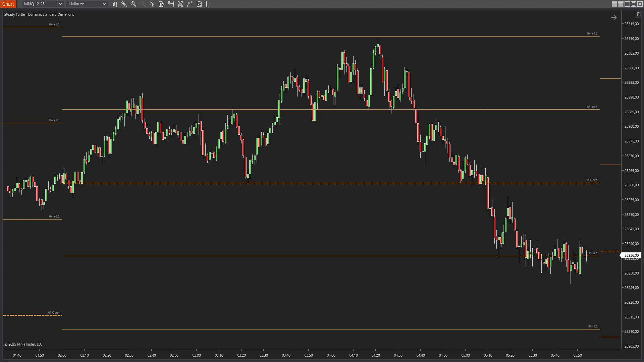
Task: Click the 26236,00 price marker
Action: pos(632,255)
